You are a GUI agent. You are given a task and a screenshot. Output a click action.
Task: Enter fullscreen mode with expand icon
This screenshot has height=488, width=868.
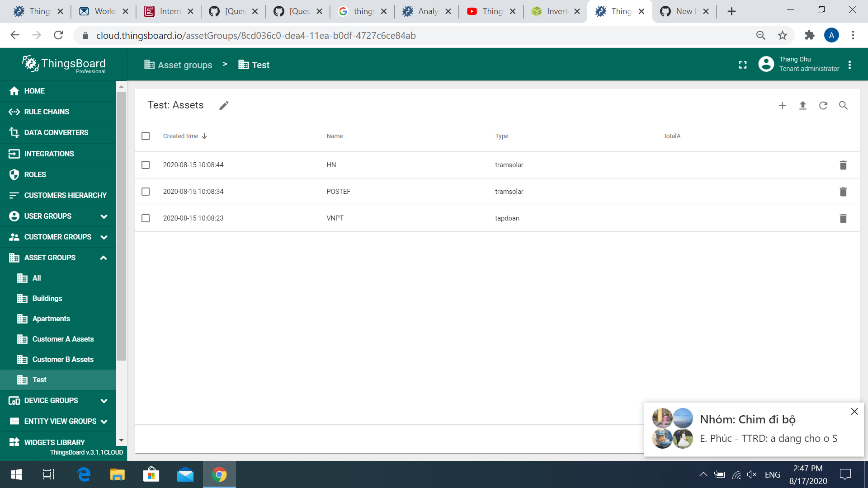point(742,65)
